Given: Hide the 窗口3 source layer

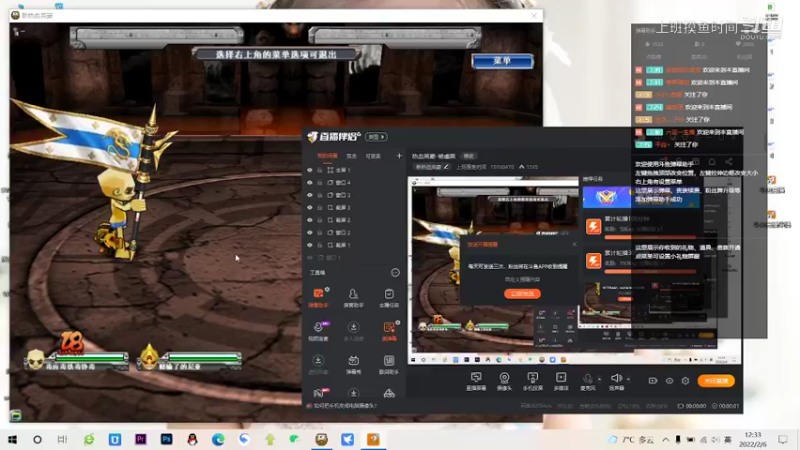Looking at the screenshot, I should click(310, 195).
